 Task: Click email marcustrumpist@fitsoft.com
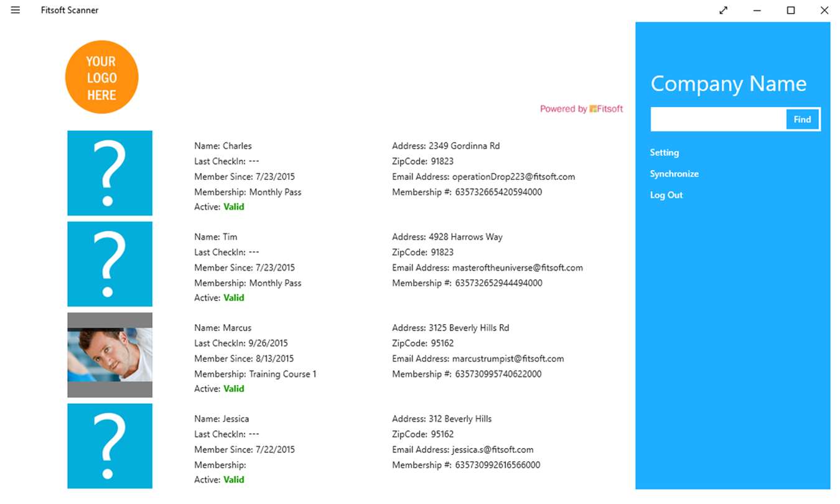[x=508, y=358]
